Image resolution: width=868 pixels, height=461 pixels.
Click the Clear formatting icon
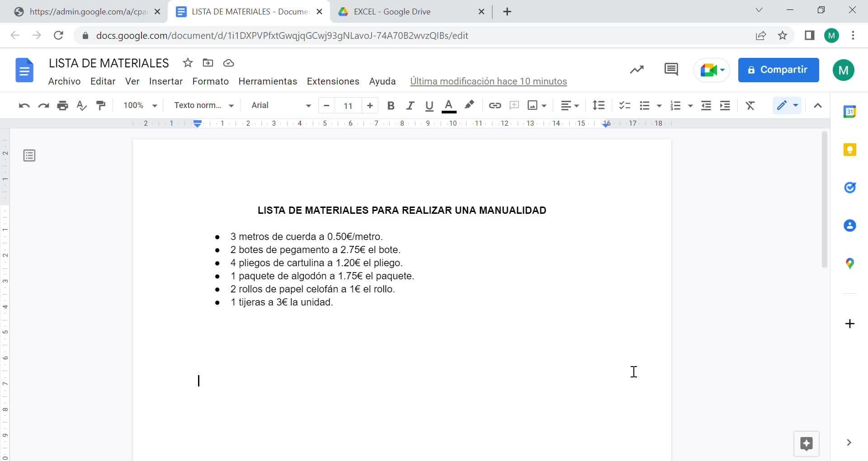click(750, 105)
